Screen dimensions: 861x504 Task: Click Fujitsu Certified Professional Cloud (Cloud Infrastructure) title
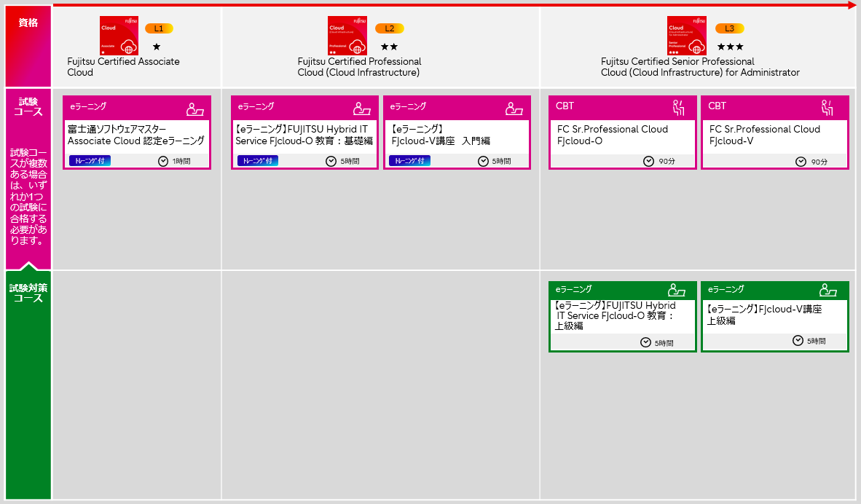click(x=359, y=67)
